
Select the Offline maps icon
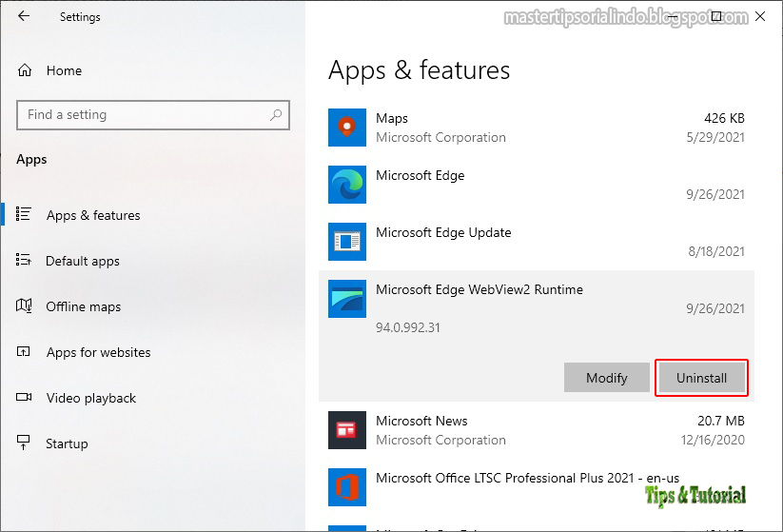[x=24, y=305]
